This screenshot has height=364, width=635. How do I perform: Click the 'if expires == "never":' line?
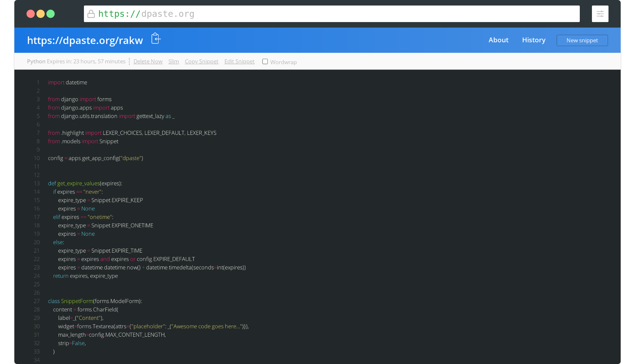pyautogui.click(x=78, y=192)
